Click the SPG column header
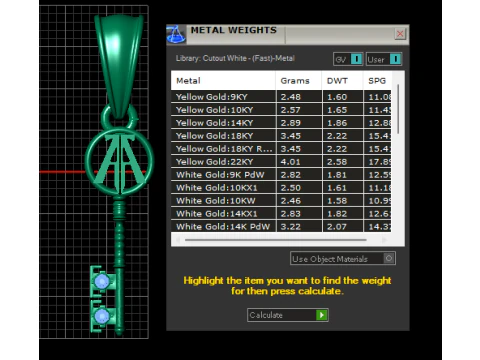Screen dimensions: 480x360 coord(377,81)
